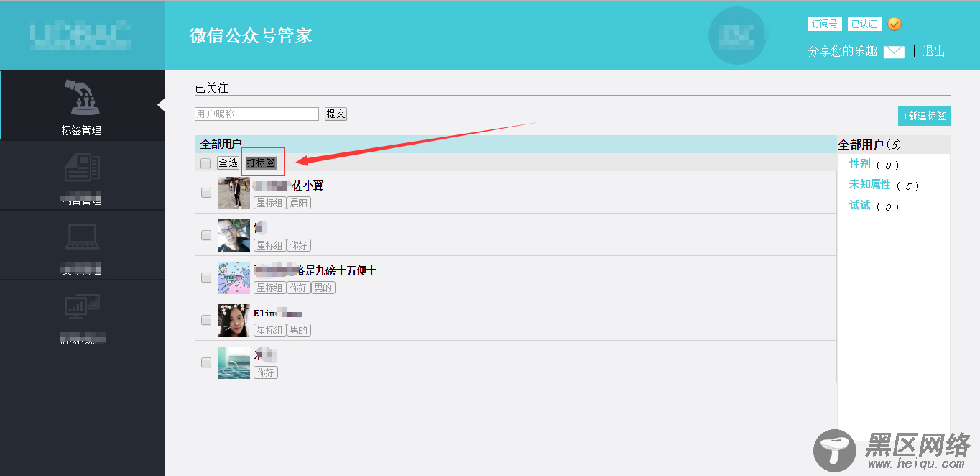Open the ocean avatar of last user
Image resolution: width=980 pixels, height=476 pixels.
pyautogui.click(x=234, y=362)
